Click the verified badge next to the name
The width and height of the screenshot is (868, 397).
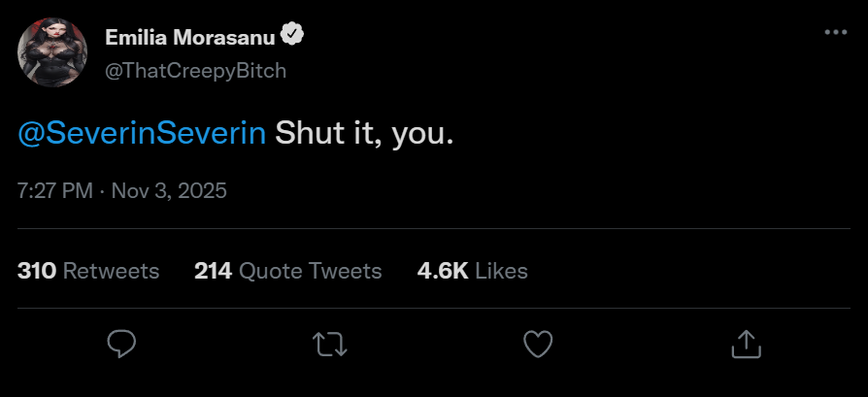tap(292, 36)
